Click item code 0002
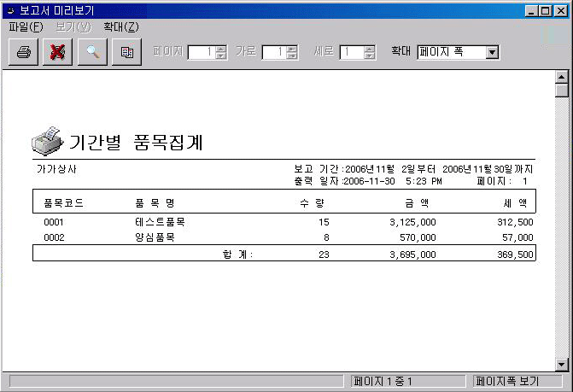The width and height of the screenshot is (573, 392). 54,237
